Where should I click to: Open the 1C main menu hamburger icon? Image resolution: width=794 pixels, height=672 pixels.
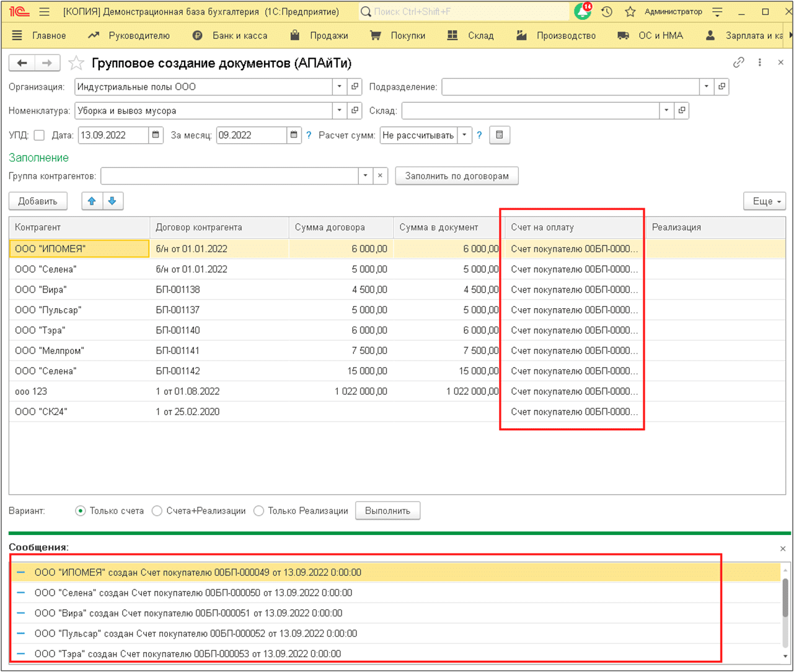(45, 12)
